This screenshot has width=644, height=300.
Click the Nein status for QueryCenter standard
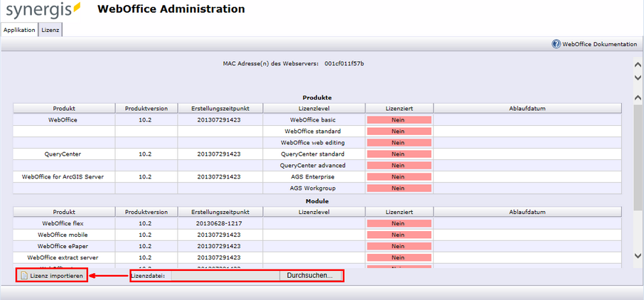399,154
